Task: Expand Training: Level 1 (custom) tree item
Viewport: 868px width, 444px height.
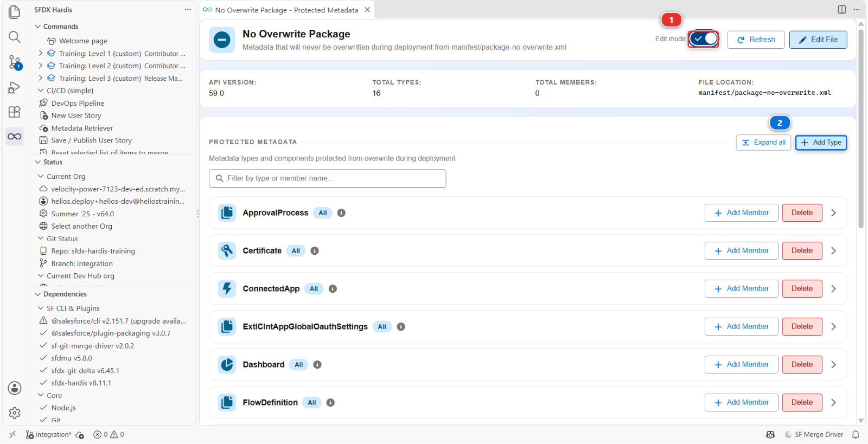Action: 41,53
